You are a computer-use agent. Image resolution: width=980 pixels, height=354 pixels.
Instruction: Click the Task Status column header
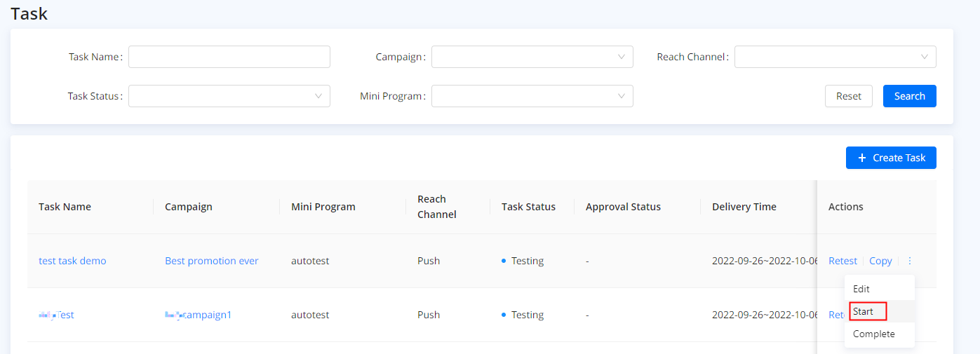[528, 207]
